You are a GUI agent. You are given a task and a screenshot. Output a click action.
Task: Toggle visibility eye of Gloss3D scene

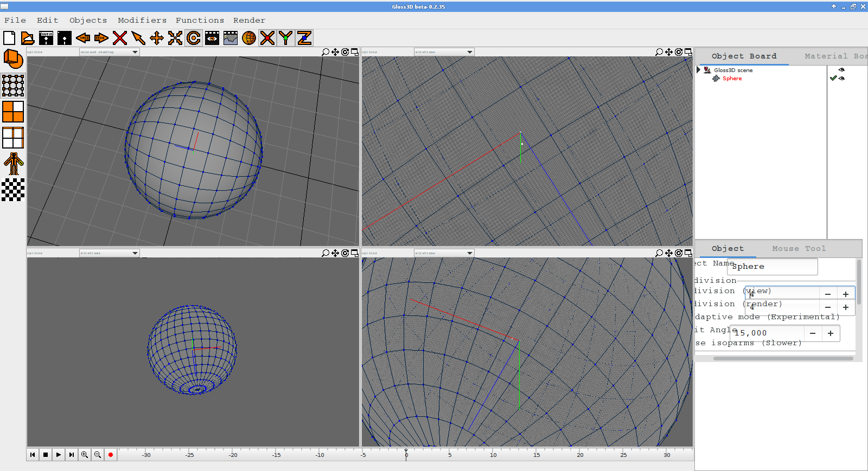(x=841, y=70)
